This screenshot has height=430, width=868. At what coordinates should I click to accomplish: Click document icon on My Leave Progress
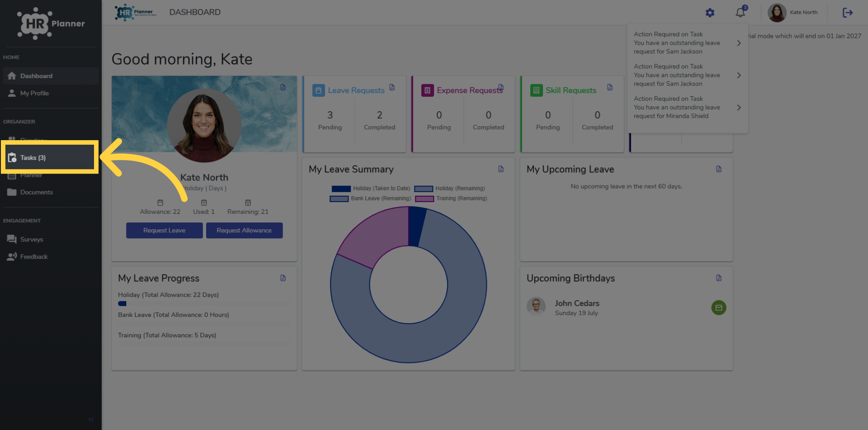pos(283,278)
